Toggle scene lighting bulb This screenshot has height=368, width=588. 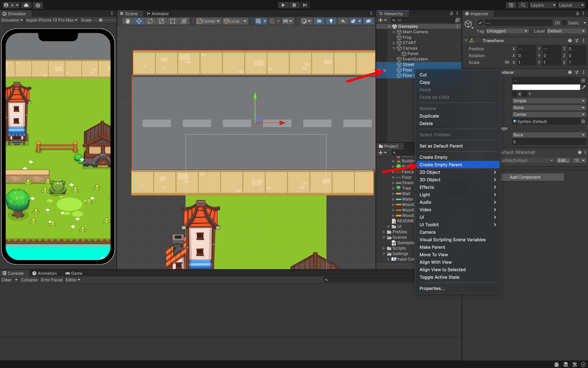(331, 21)
